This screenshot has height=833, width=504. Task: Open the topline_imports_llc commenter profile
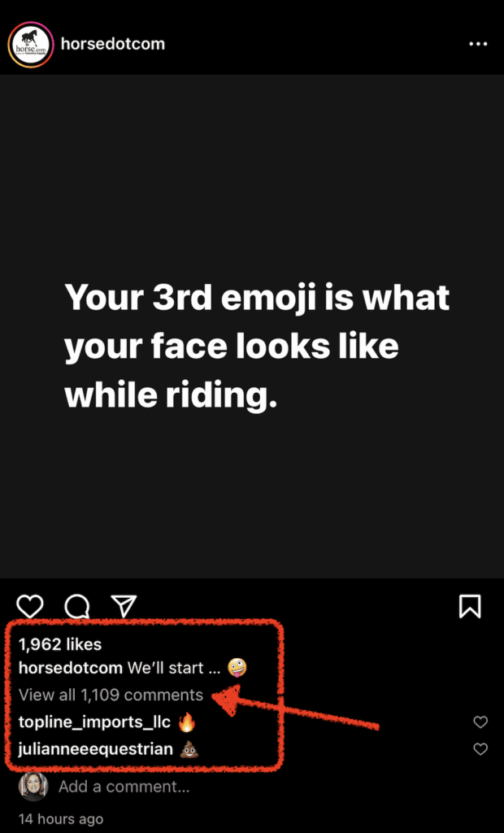(95, 722)
